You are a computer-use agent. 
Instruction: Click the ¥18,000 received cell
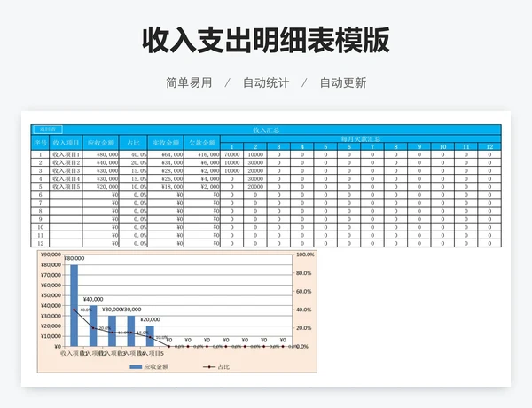[166, 186]
